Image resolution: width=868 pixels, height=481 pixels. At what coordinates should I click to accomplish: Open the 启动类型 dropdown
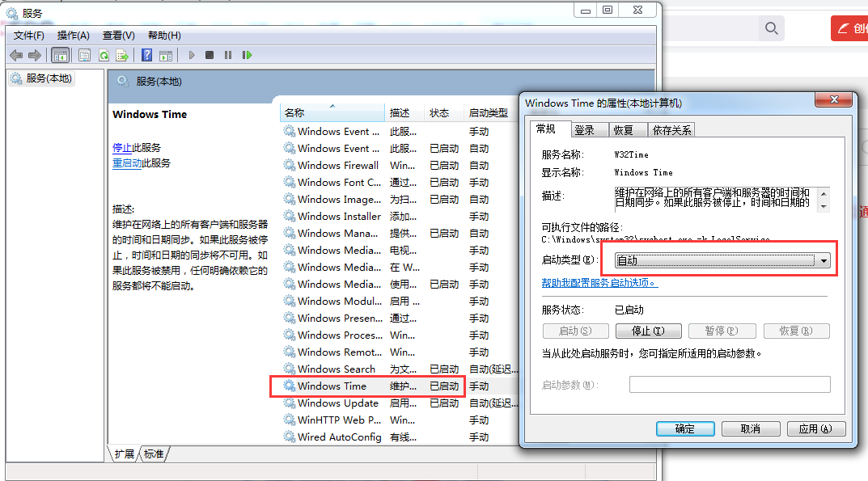(723, 260)
